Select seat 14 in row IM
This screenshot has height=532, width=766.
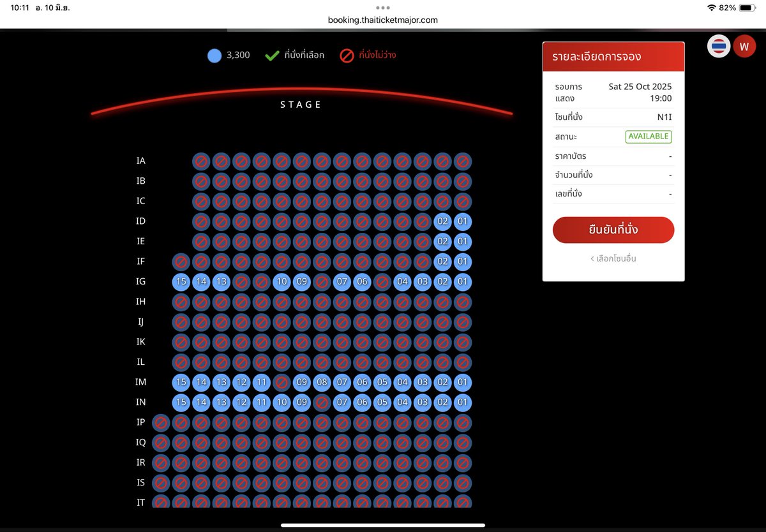click(x=201, y=382)
